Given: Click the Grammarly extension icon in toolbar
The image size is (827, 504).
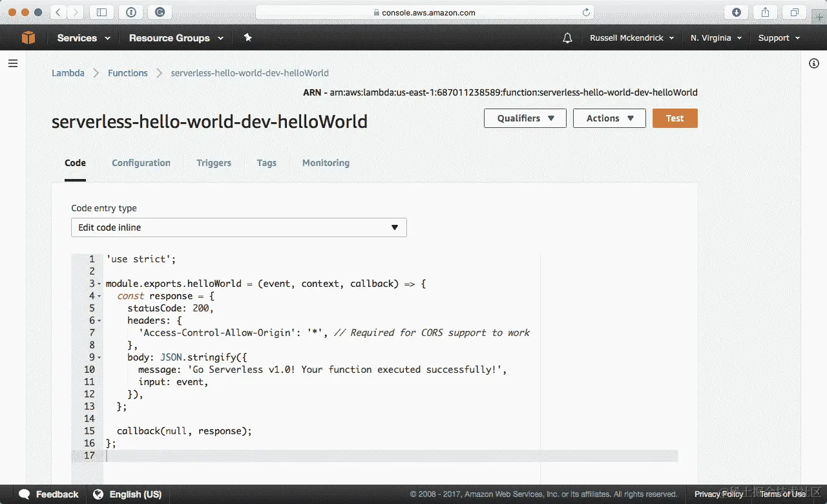Looking at the screenshot, I should coord(160,12).
